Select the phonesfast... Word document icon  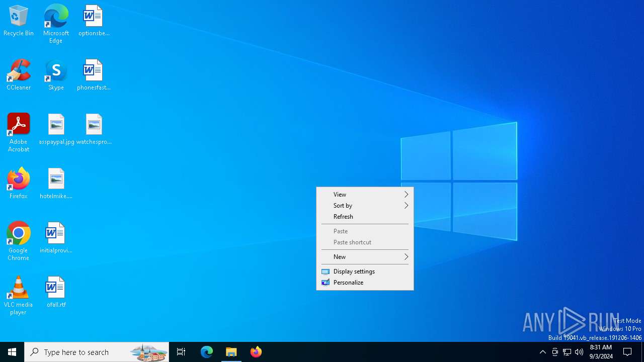coord(94,75)
